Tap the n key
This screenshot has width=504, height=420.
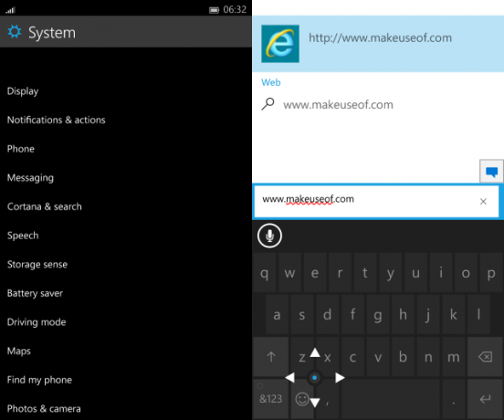click(428, 357)
